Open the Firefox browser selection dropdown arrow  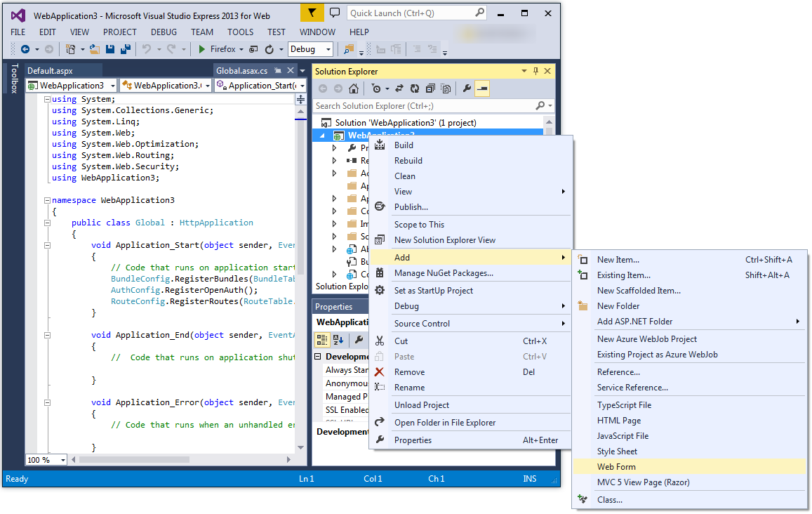tap(241, 49)
